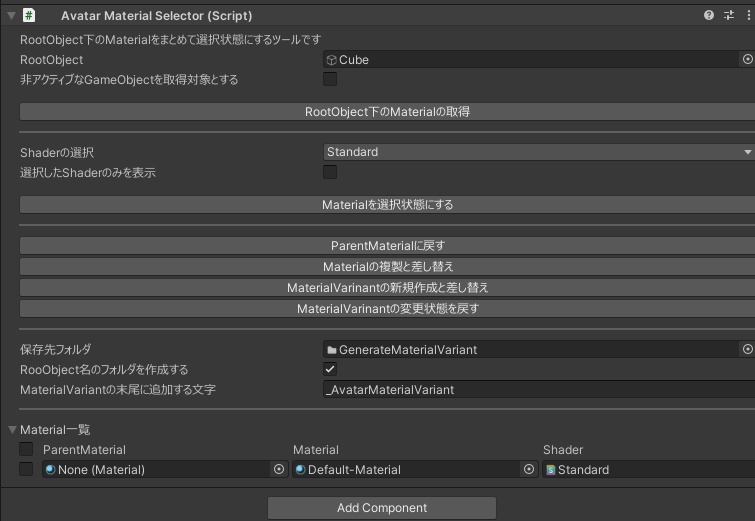Click the ParentMaterial column header
This screenshot has width=755, height=521.
pyautogui.click(x=84, y=450)
